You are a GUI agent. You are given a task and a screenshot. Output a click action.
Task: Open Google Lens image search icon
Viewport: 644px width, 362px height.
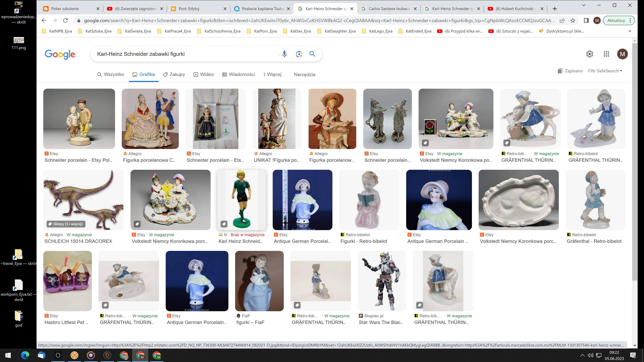(299, 54)
